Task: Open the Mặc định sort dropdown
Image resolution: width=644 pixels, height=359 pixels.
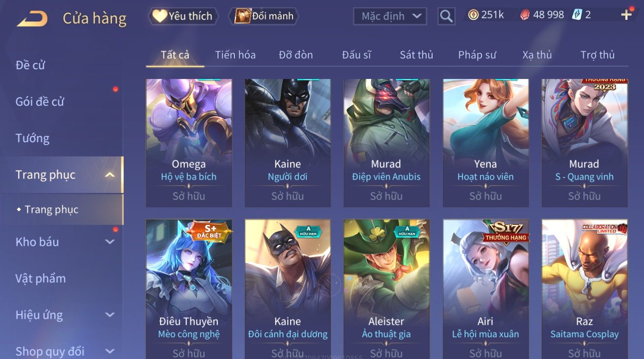Action: tap(390, 16)
